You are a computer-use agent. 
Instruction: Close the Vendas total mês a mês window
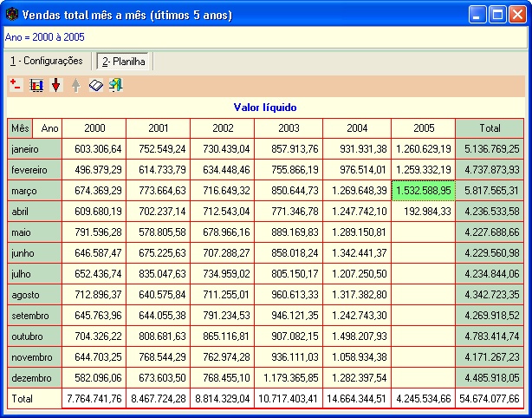pyautogui.click(x=518, y=15)
